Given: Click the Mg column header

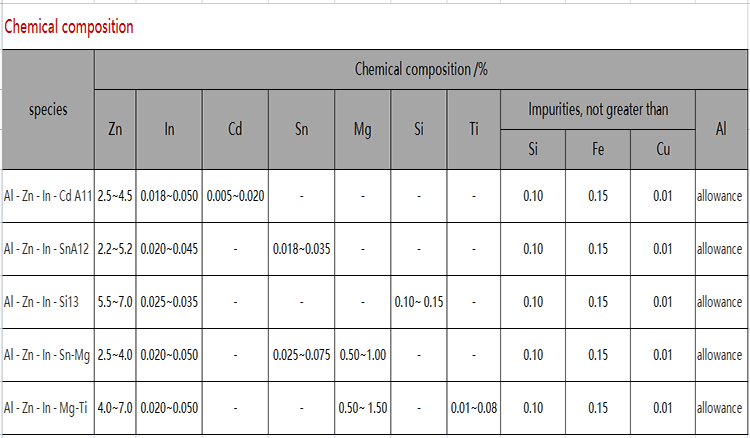Looking at the screenshot, I should pyautogui.click(x=363, y=129).
